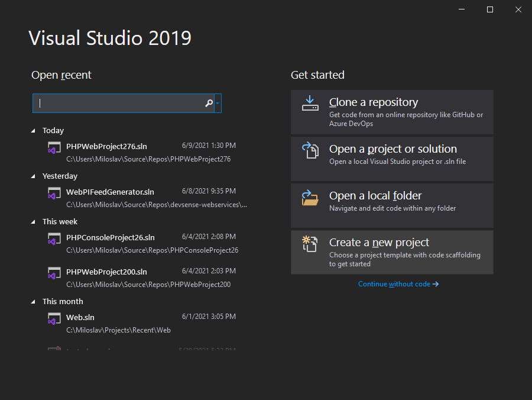Click the date 6/4/2021 2:08 PM
The image size is (532, 400).
click(x=209, y=236)
